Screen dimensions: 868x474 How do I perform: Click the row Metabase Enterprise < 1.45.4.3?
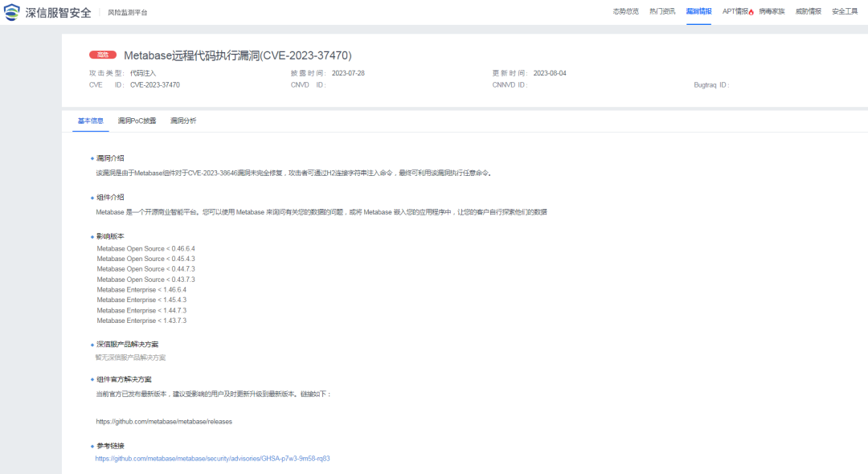point(141,300)
